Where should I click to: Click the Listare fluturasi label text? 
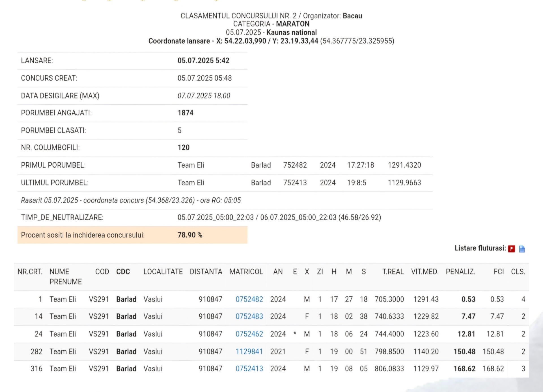[x=480, y=248]
